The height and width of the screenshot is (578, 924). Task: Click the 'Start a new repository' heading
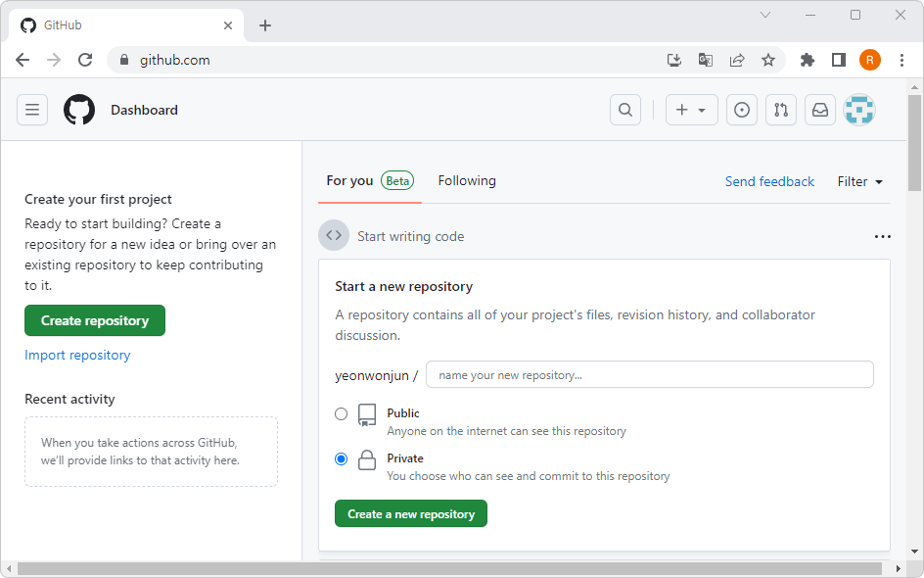tap(403, 287)
